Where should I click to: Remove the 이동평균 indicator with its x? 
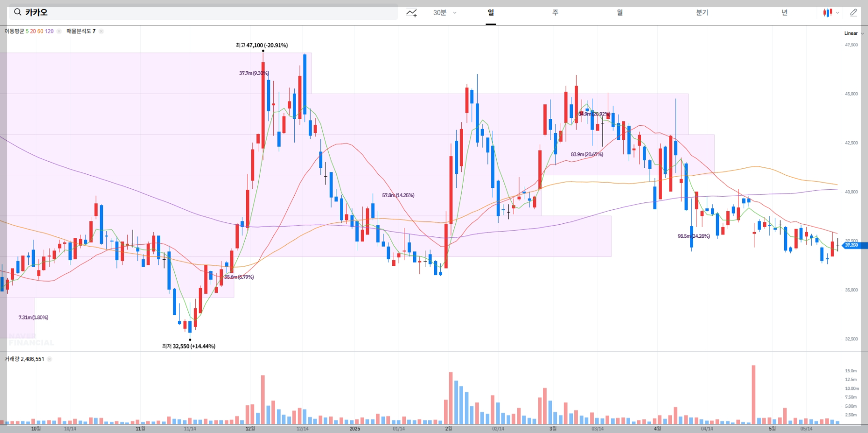tap(59, 31)
